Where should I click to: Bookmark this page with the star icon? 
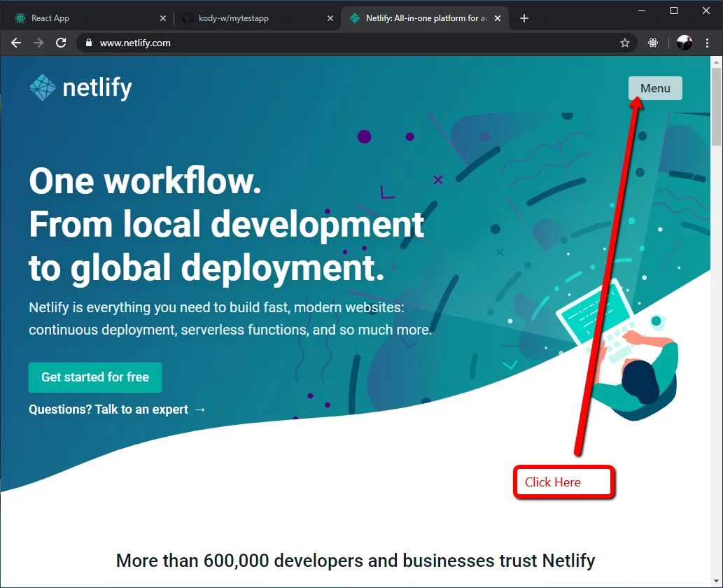[x=625, y=43]
